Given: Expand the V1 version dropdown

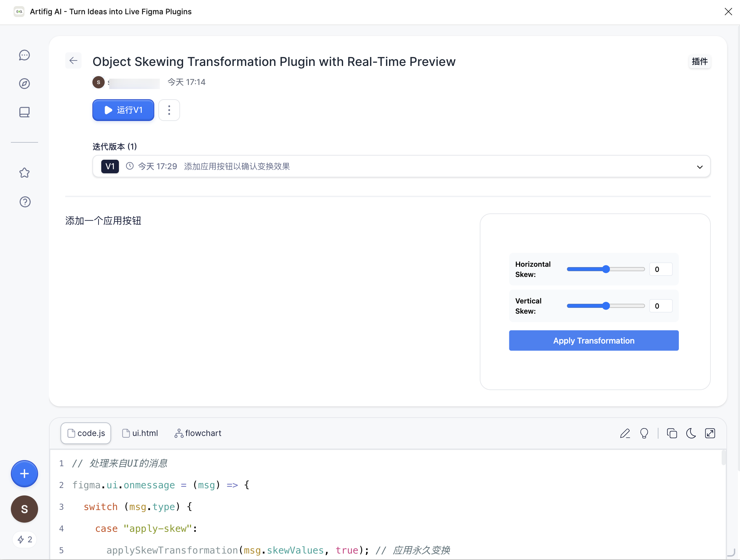Looking at the screenshot, I should pyautogui.click(x=700, y=167).
